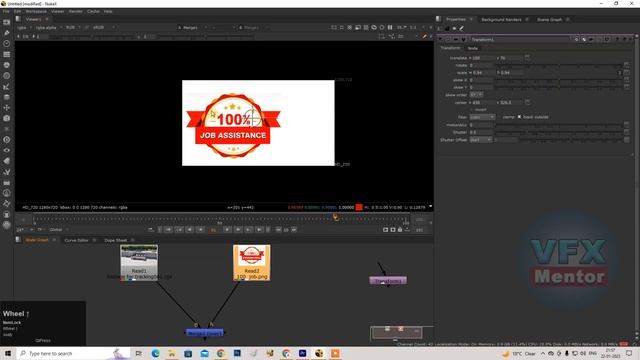This screenshot has height=360, width=640.
Task: Toggle the invert checkbox
Action: [471, 109]
